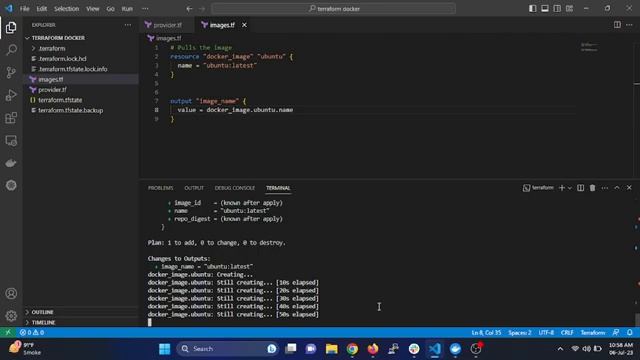Change language mode Terraform in status bar

click(593, 332)
